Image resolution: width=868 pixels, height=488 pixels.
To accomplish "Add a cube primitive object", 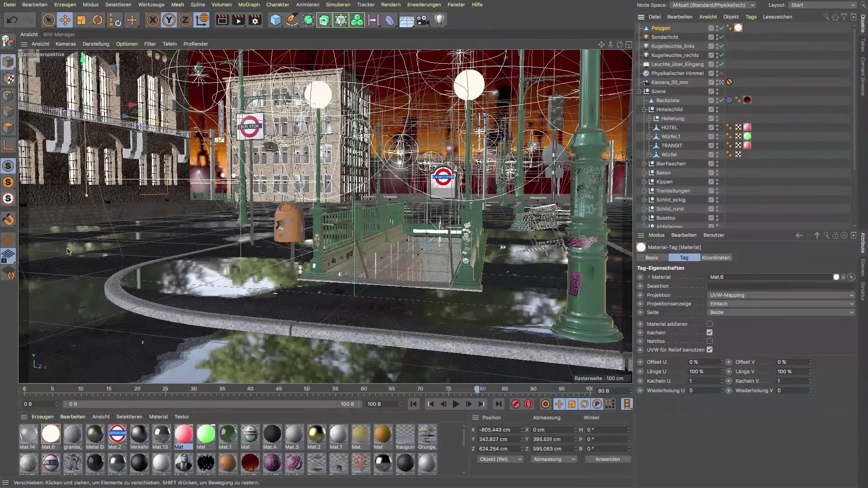I will 276,20.
